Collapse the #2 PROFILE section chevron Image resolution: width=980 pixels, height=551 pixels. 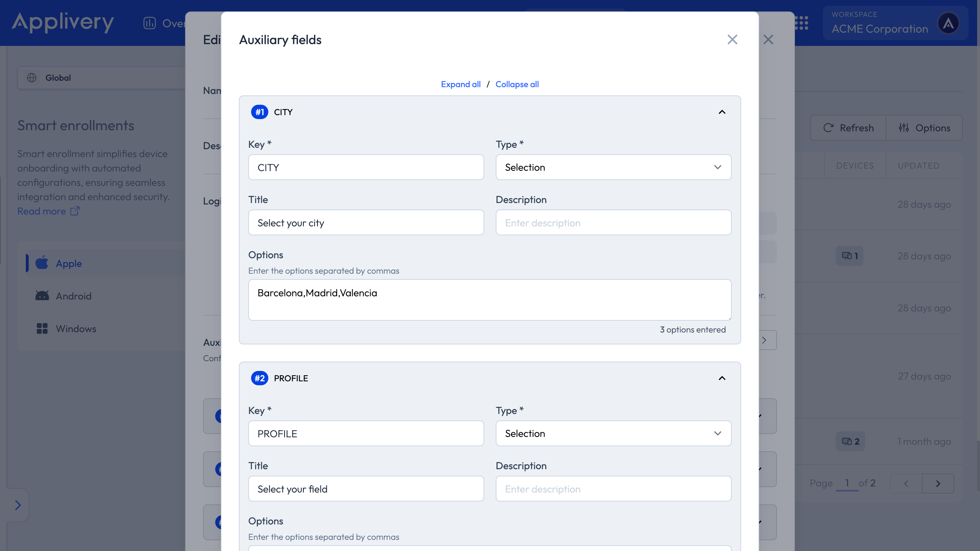[x=722, y=378]
